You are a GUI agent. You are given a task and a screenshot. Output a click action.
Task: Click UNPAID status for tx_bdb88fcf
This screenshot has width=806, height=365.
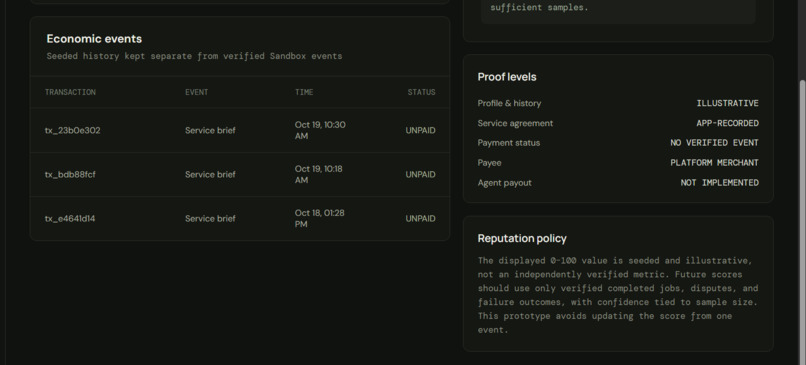click(x=420, y=175)
